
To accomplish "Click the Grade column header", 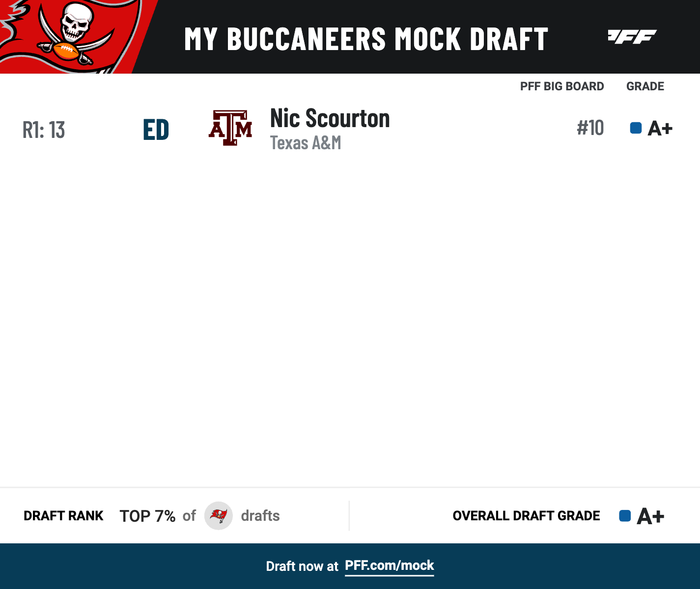I will pos(645,86).
